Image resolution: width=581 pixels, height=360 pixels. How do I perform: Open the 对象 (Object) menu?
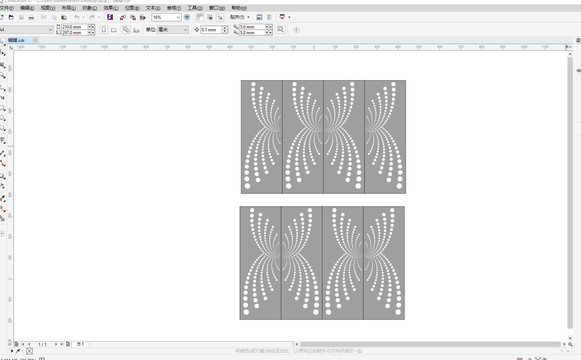90,8
